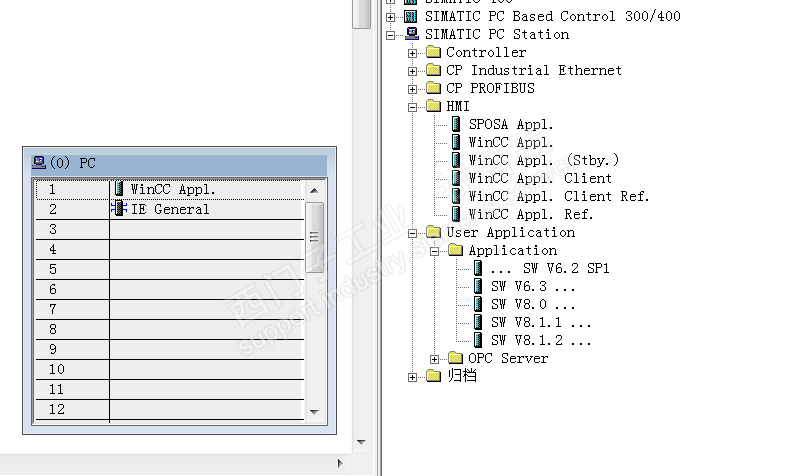
Task: Select SIMATIC PC Station label in catalog
Action: pyautogui.click(x=497, y=34)
